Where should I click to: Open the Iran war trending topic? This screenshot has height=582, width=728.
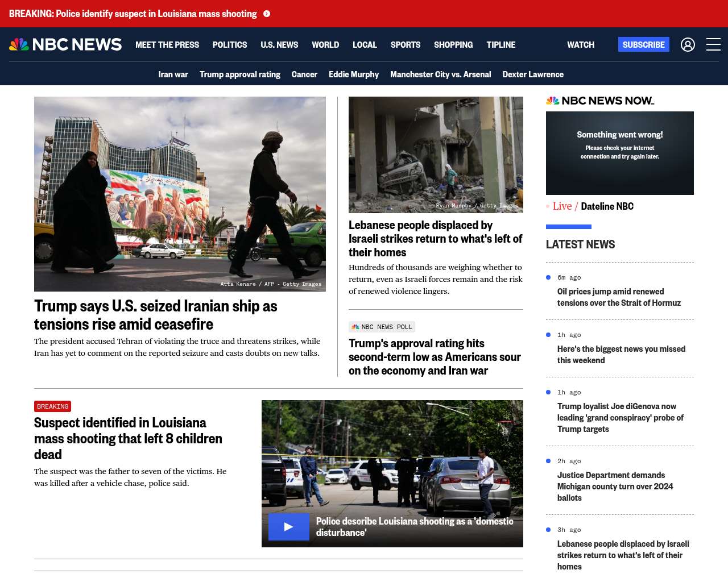coord(173,74)
